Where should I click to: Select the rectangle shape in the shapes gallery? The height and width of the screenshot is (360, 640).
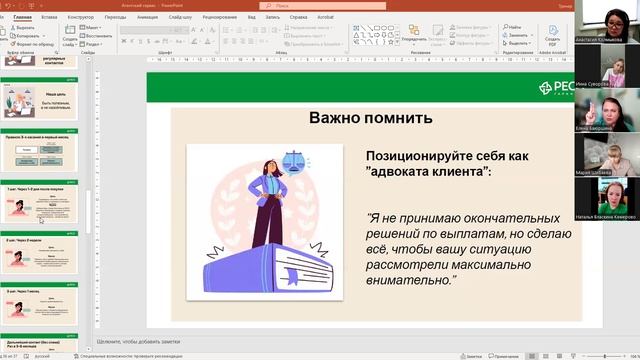tap(377, 28)
